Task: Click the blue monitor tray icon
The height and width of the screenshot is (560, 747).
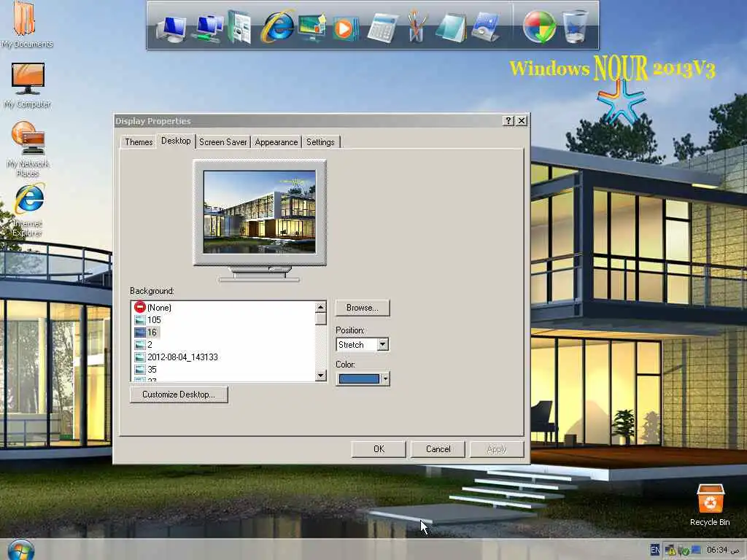Action: click(x=696, y=550)
